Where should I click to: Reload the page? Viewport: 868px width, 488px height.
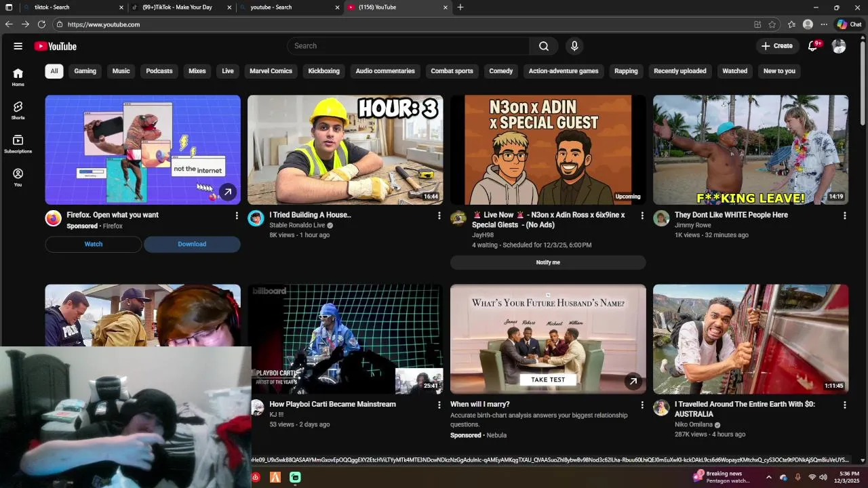[x=41, y=24]
